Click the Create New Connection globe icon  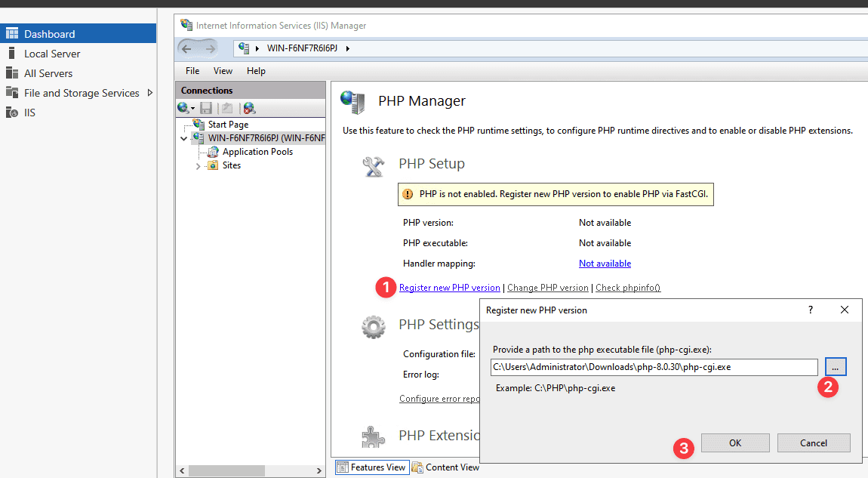[x=183, y=108]
